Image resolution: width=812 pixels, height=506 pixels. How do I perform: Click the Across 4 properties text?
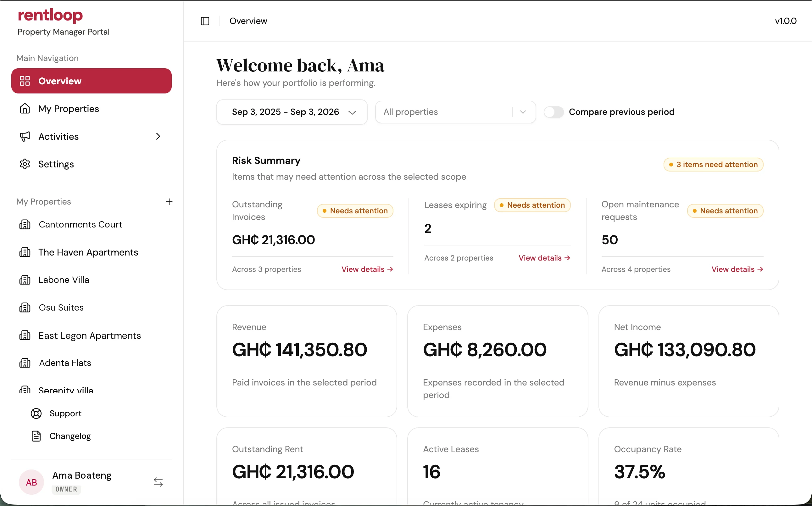pyautogui.click(x=636, y=269)
